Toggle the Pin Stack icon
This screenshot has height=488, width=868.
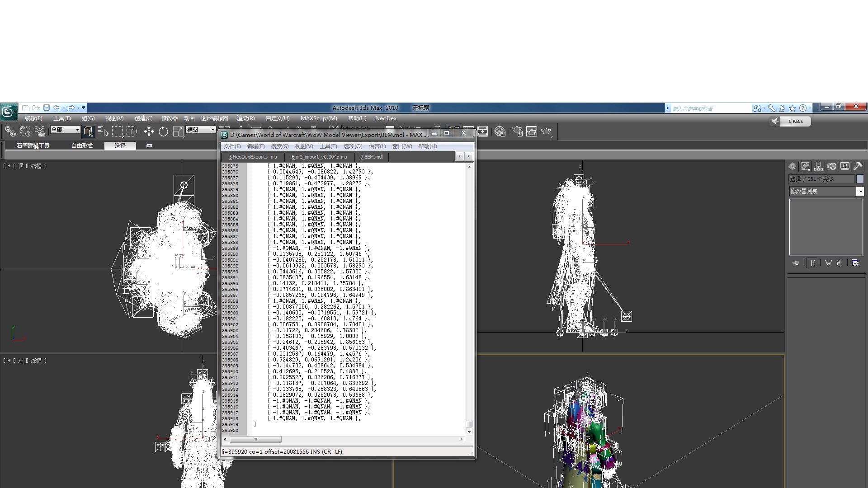[796, 263]
